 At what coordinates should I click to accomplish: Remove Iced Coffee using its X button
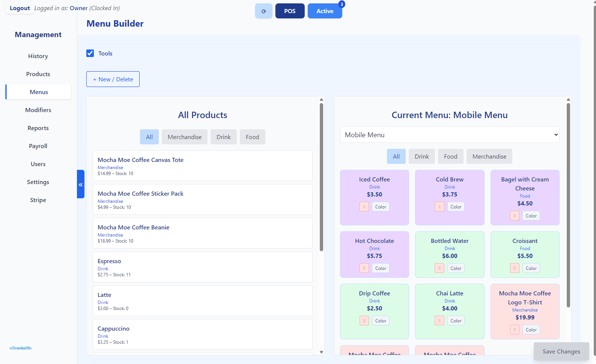pos(364,207)
